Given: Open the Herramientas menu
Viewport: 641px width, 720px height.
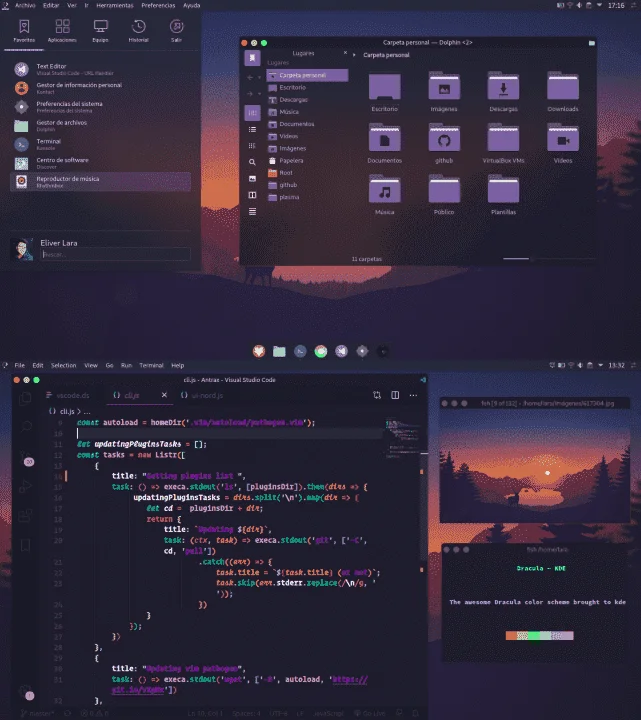Looking at the screenshot, I should pos(115,6).
